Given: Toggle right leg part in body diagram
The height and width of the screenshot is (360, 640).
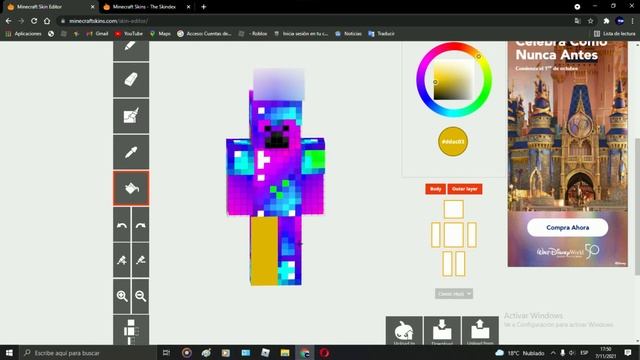Looking at the screenshot, I should 460,264.
